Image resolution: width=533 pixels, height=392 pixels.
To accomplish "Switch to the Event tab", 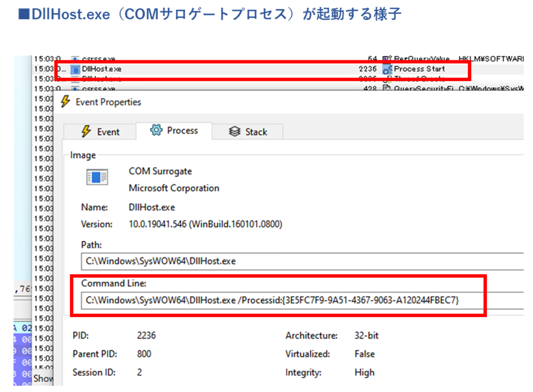I will (x=100, y=132).
